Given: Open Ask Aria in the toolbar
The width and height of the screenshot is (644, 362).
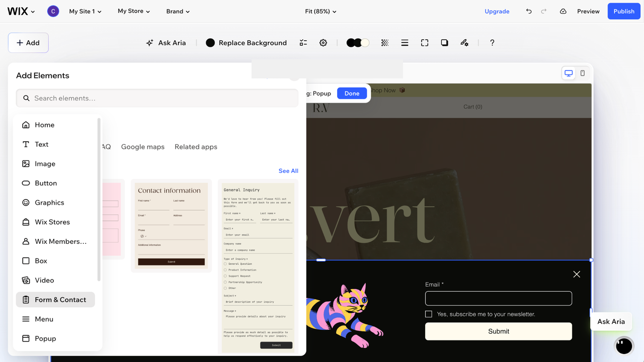Looking at the screenshot, I should pyautogui.click(x=166, y=43).
